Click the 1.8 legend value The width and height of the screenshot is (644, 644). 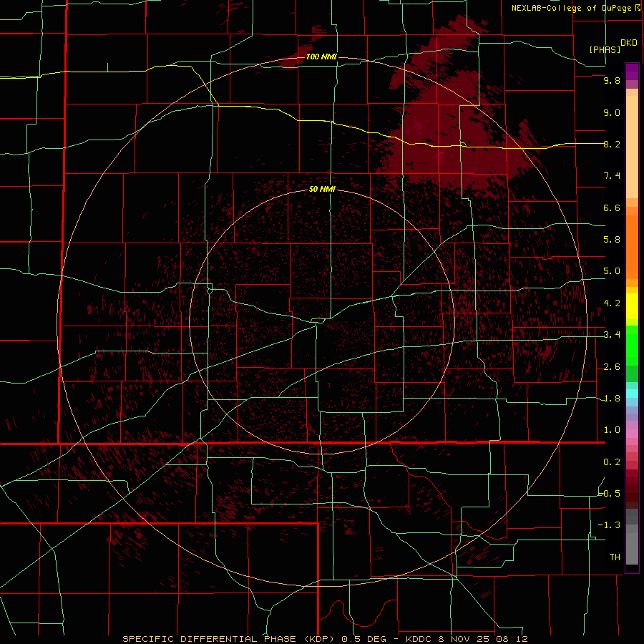612,399
